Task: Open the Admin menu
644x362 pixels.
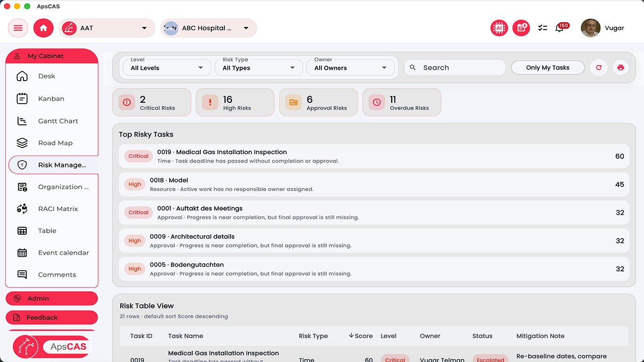Action: coord(51,298)
